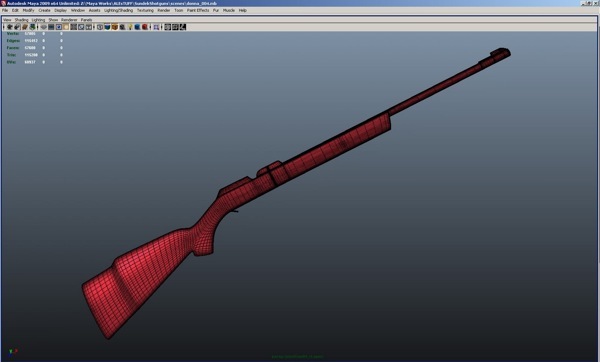This screenshot has width=600, height=362.
Task: Toggle the Resolution Gate display
Action: [x=59, y=27]
